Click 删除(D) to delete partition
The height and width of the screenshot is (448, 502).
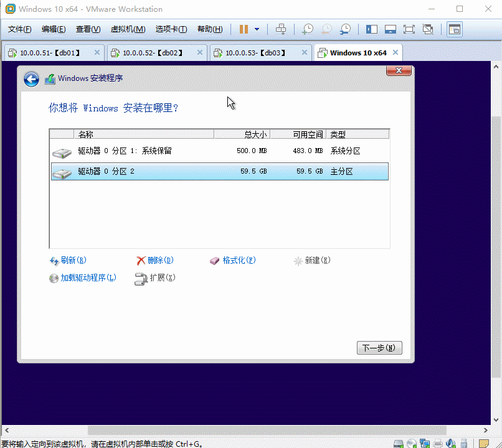coord(155,261)
